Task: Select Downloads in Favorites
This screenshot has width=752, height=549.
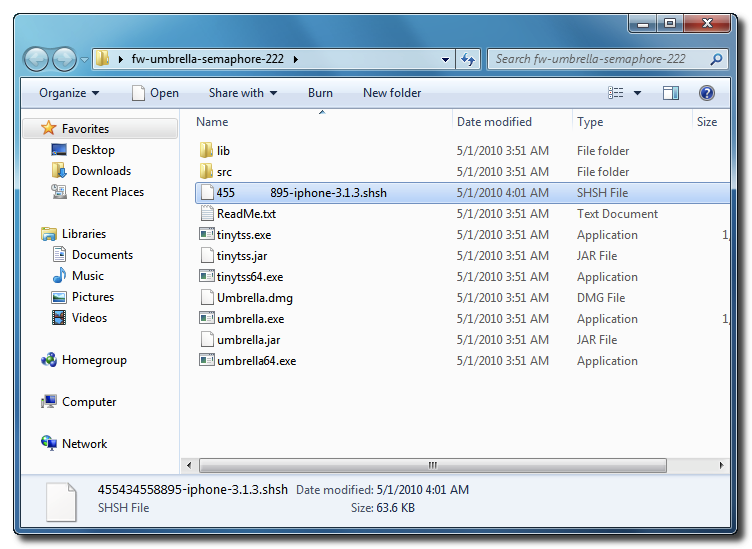Action: [101, 171]
